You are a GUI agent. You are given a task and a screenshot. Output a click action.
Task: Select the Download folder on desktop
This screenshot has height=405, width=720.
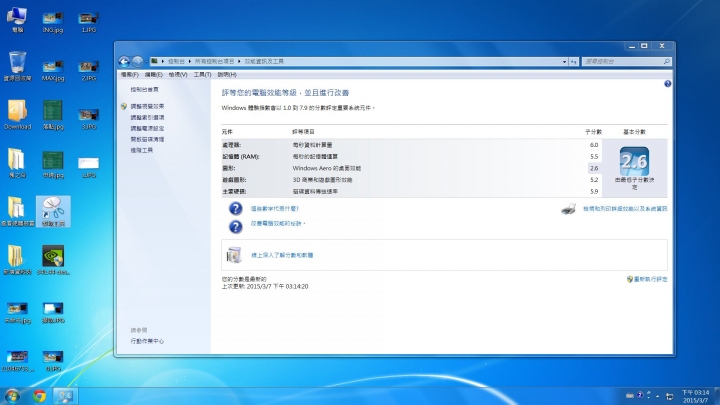pos(17,115)
